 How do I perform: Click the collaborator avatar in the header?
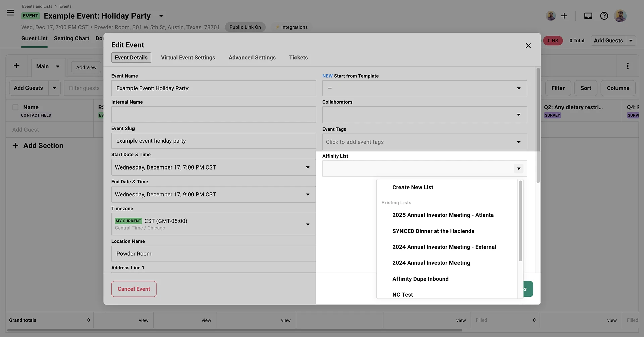[x=551, y=16]
